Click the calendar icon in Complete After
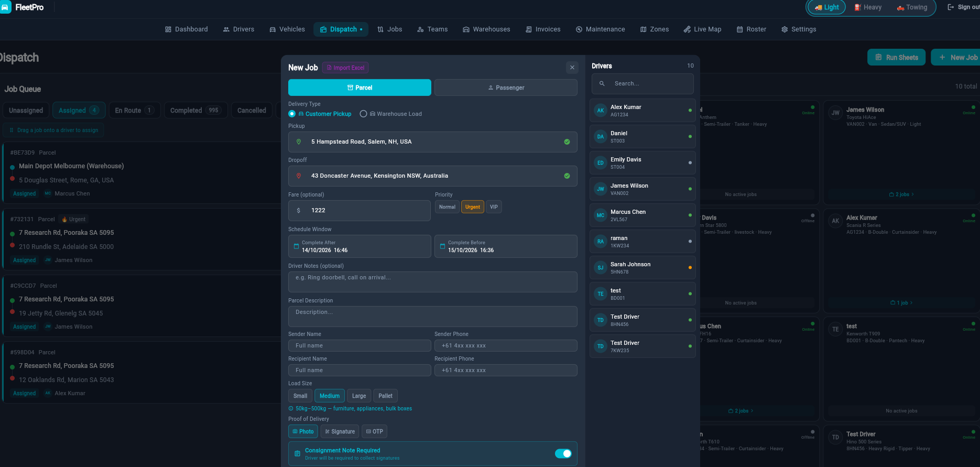Screen dimensions: 980x467 click(296, 246)
